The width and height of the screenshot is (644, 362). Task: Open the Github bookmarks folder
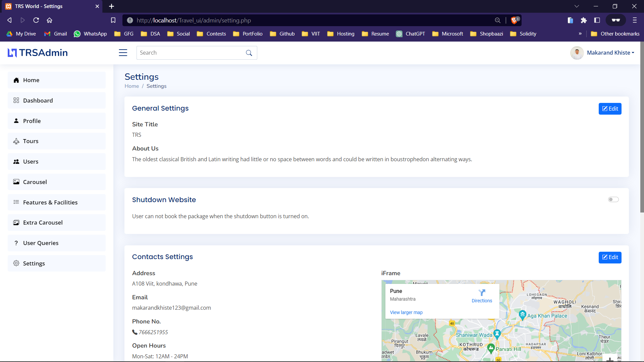[x=282, y=34]
